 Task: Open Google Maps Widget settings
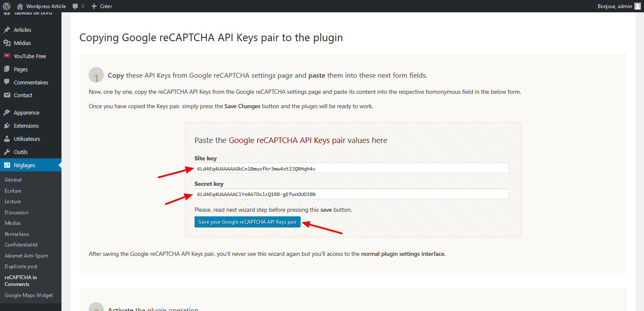[29, 295]
